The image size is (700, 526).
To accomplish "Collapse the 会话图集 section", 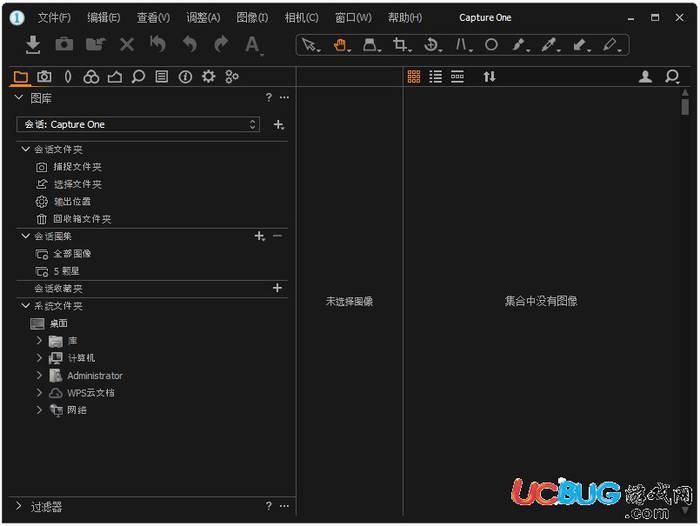I will (x=26, y=236).
